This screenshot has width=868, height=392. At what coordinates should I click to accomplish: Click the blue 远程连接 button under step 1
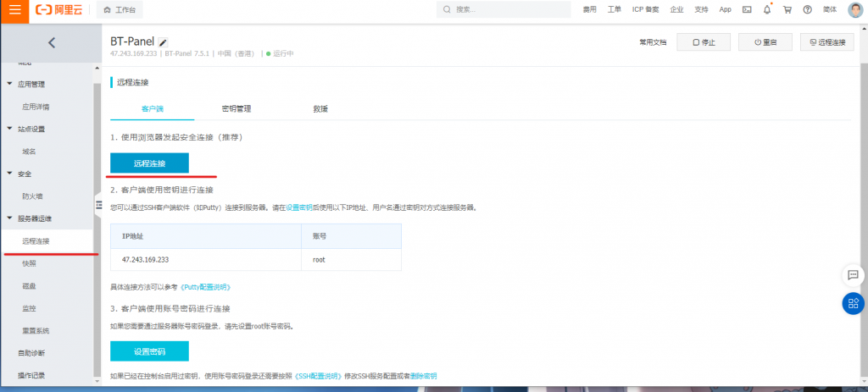tap(149, 163)
